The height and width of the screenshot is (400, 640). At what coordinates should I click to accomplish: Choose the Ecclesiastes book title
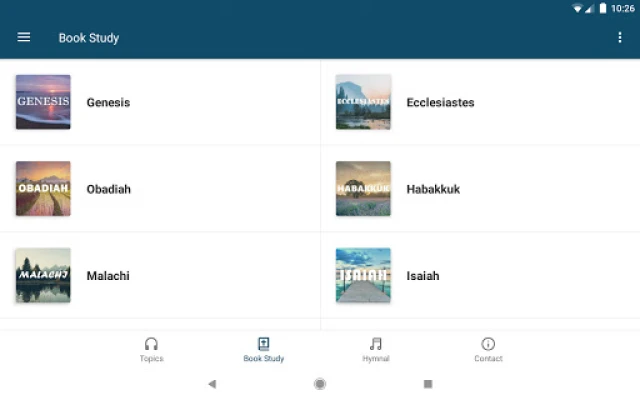[440, 102]
